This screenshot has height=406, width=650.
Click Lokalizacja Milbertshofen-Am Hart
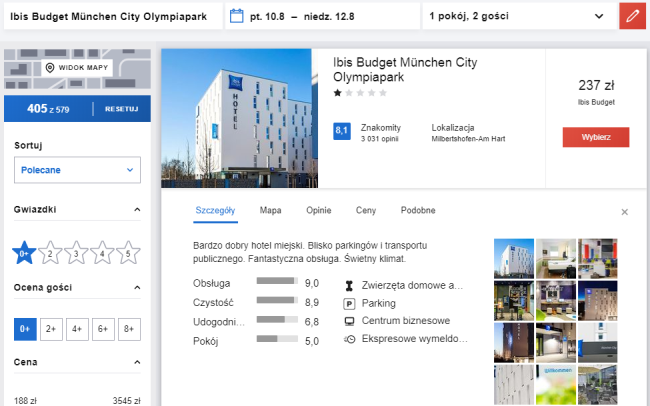pos(468,133)
